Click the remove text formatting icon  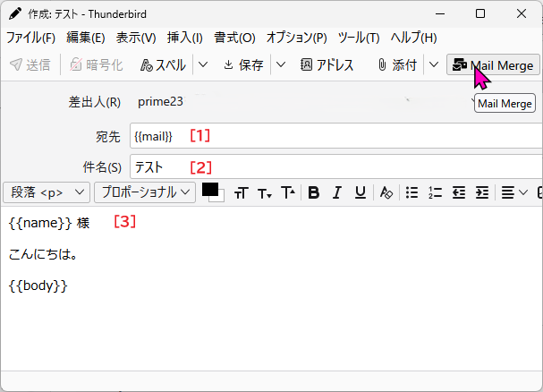(386, 192)
